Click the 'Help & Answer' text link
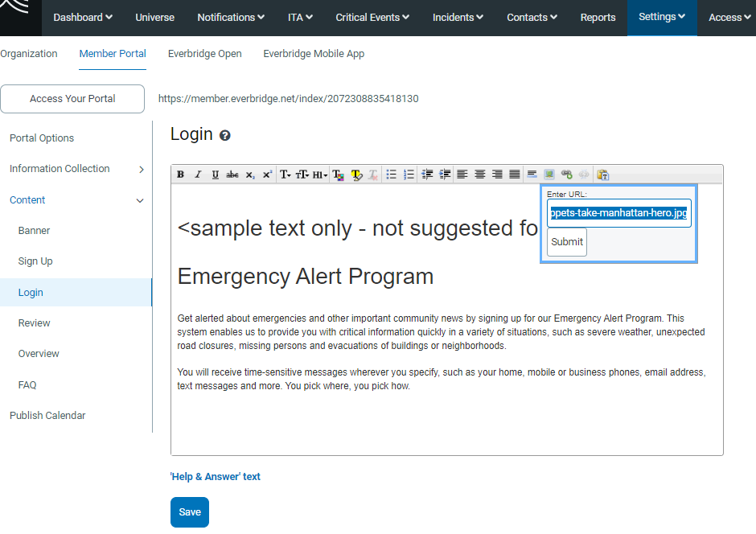756x534 pixels. [x=215, y=477]
